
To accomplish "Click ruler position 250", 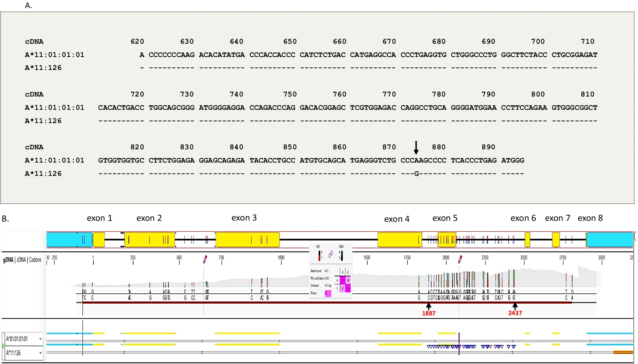I will pyautogui.click(x=133, y=258).
